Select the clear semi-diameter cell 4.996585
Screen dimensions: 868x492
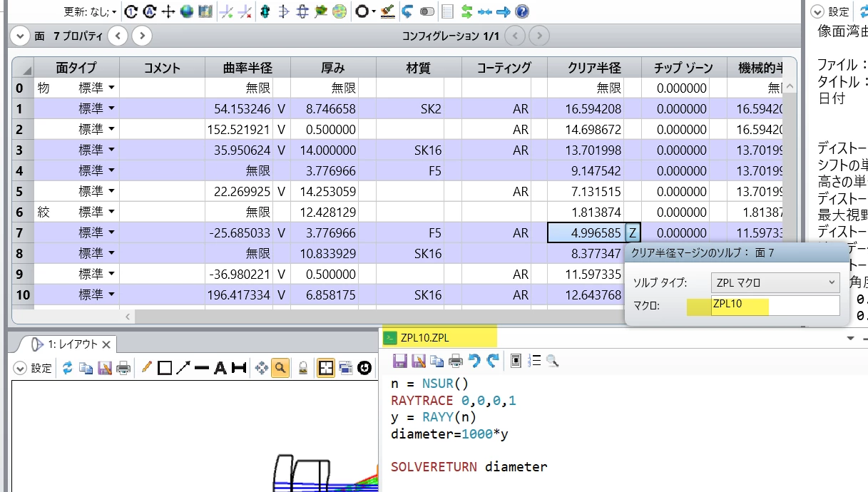pos(586,232)
